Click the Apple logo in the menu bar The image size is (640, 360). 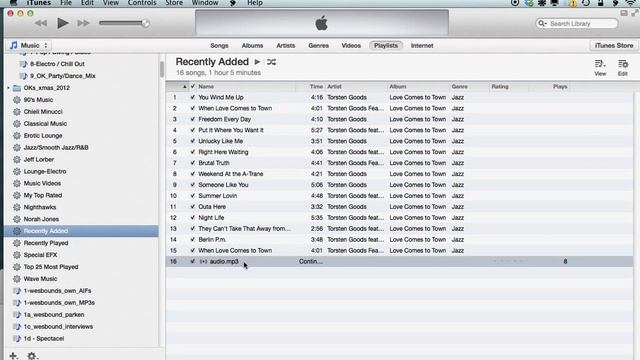(x=13, y=2)
